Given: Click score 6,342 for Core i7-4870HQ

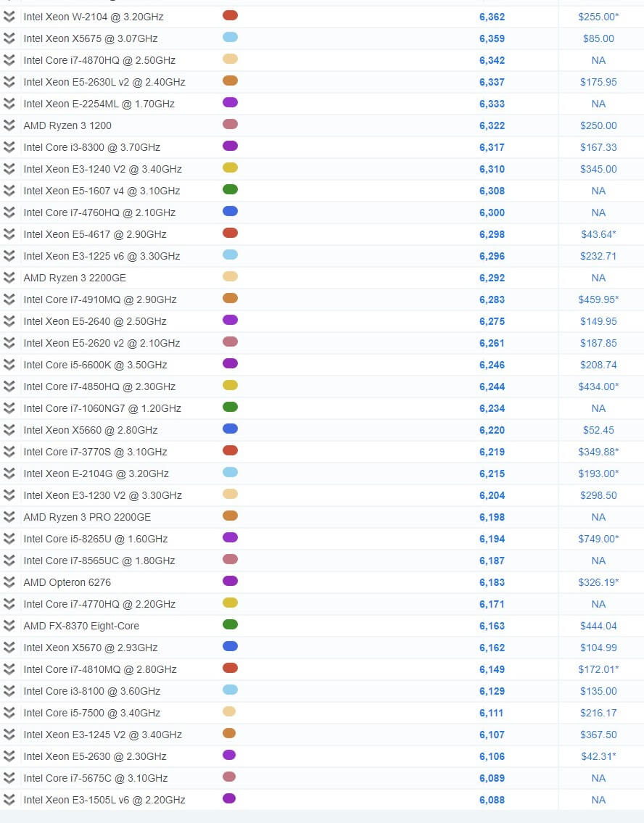Looking at the screenshot, I should [492, 60].
